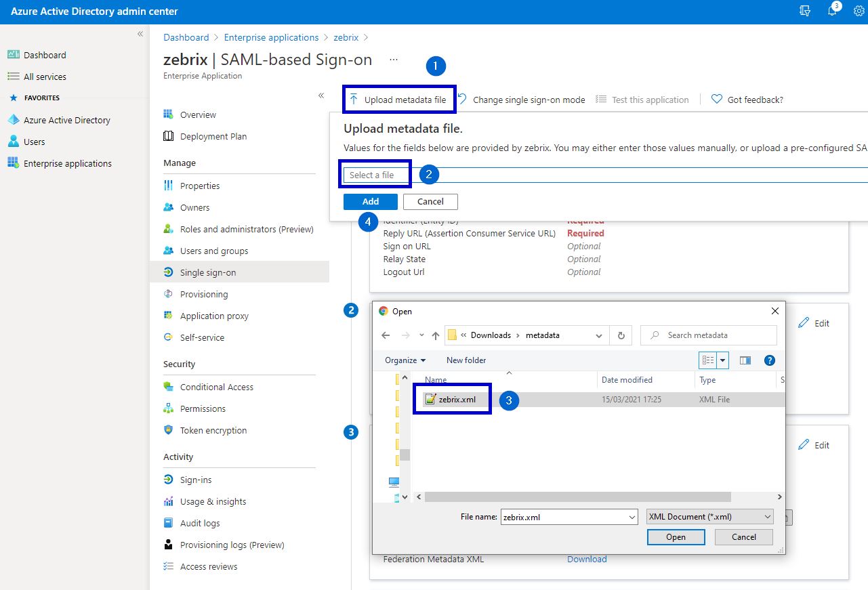
Task: Click Cancel in upload metadata panel
Action: tap(430, 201)
